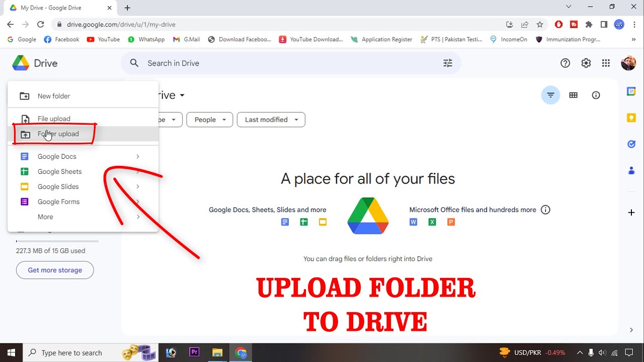Image resolution: width=644 pixels, height=362 pixels.
Task: Expand Google Docs submenu arrow
Action: click(137, 156)
